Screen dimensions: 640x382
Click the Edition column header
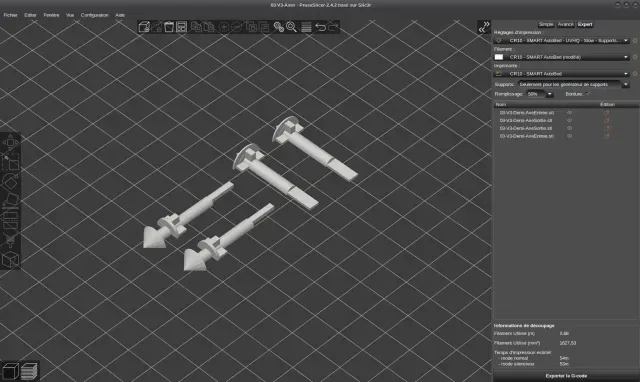pyautogui.click(x=607, y=104)
